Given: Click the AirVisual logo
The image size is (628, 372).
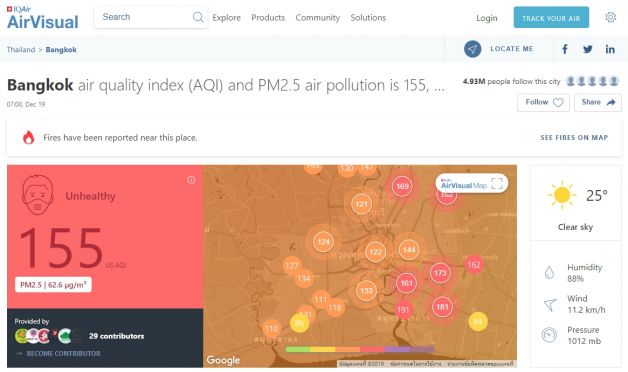Looking at the screenshot, I should coord(42,18).
